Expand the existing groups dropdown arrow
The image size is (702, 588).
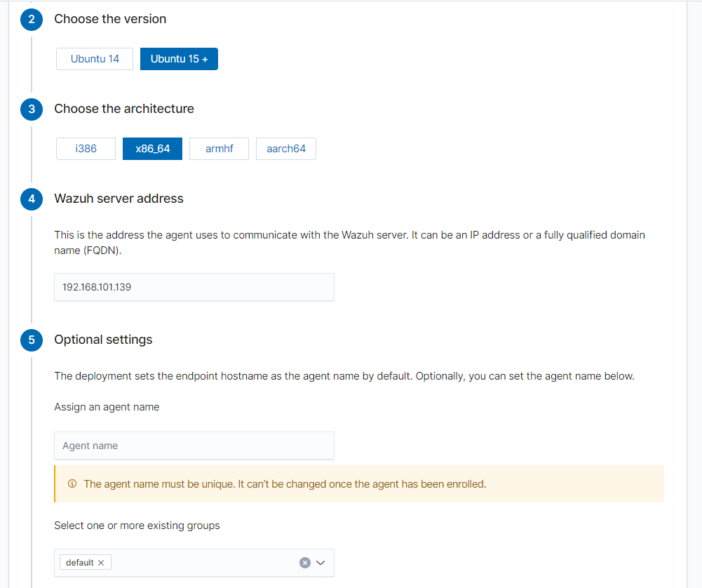coord(321,563)
